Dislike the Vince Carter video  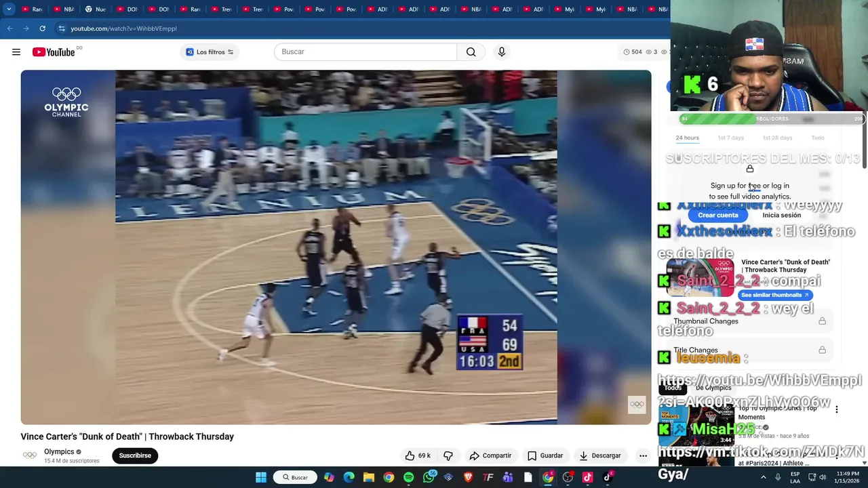tap(448, 455)
